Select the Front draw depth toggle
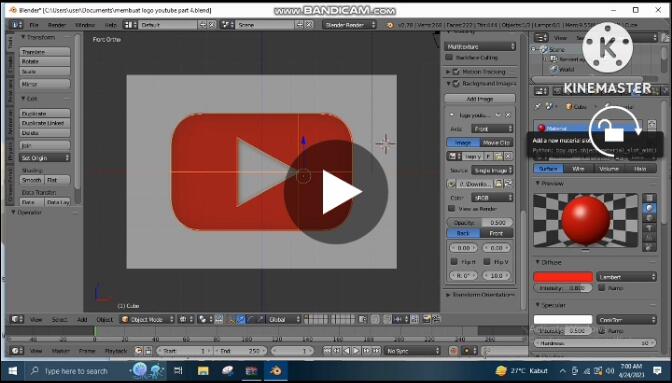 (496, 233)
